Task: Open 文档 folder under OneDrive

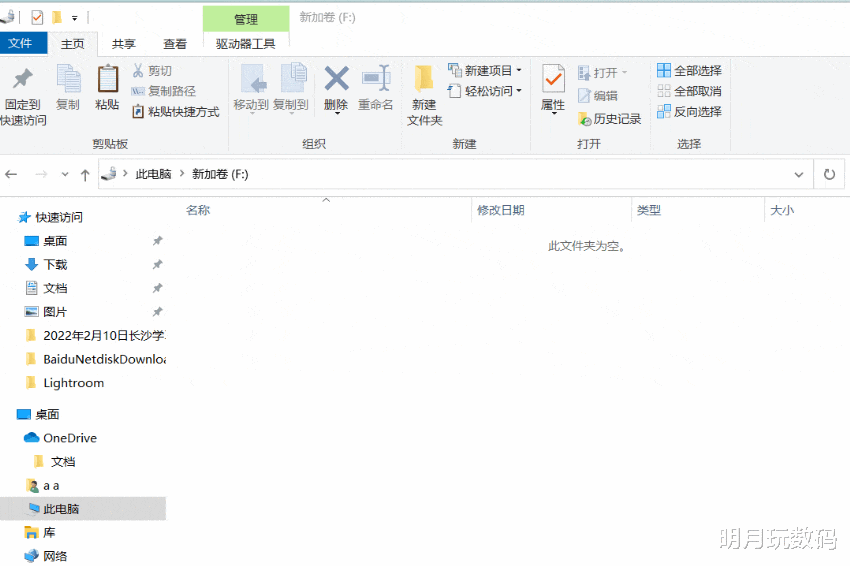Action: [x=63, y=462]
